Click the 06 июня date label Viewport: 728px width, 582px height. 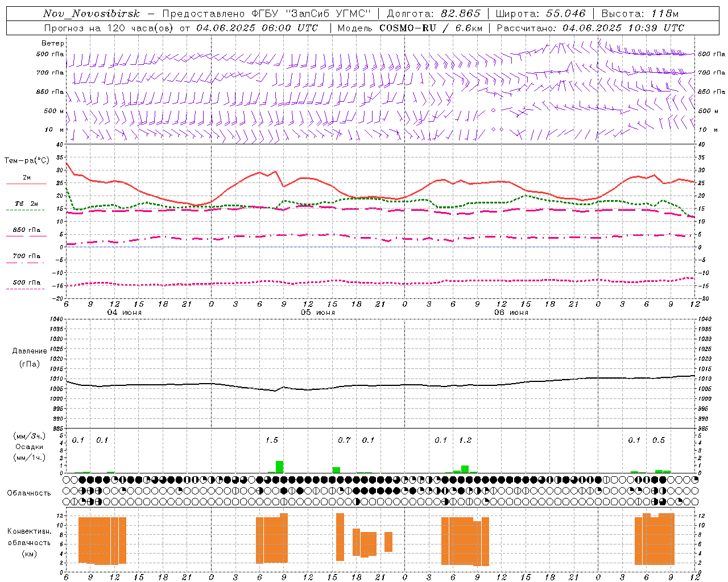pyautogui.click(x=511, y=313)
